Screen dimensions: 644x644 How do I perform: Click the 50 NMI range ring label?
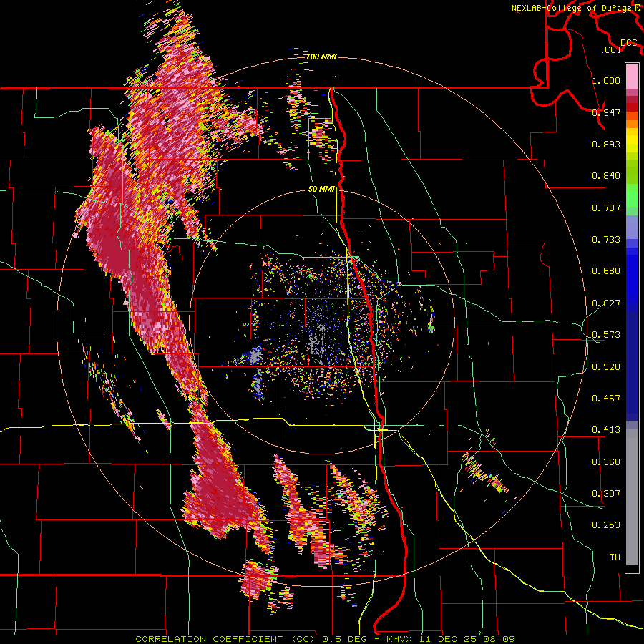click(x=321, y=189)
